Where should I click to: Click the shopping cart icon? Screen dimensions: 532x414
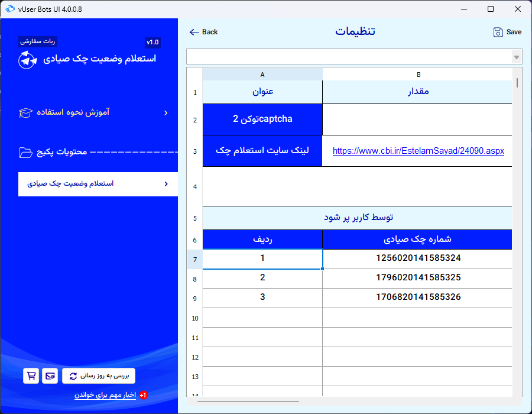(x=31, y=376)
